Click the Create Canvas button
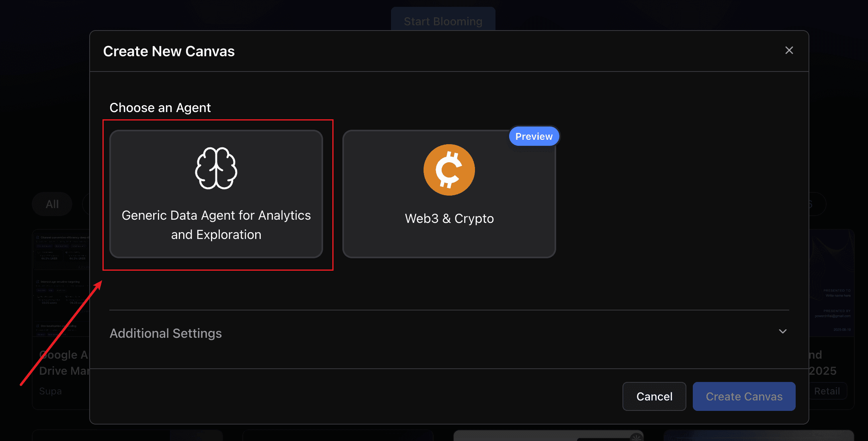This screenshot has width=868, height=441. pos(744,396)
